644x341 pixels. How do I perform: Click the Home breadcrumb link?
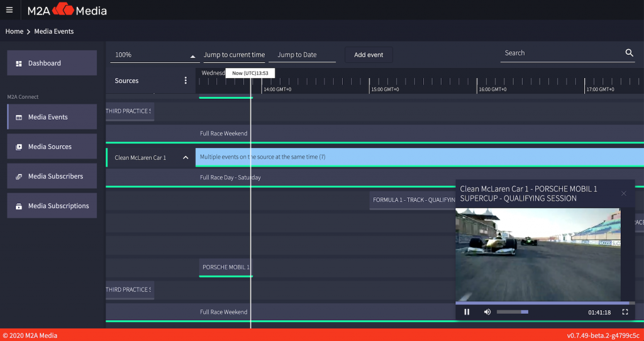point(14,31)
